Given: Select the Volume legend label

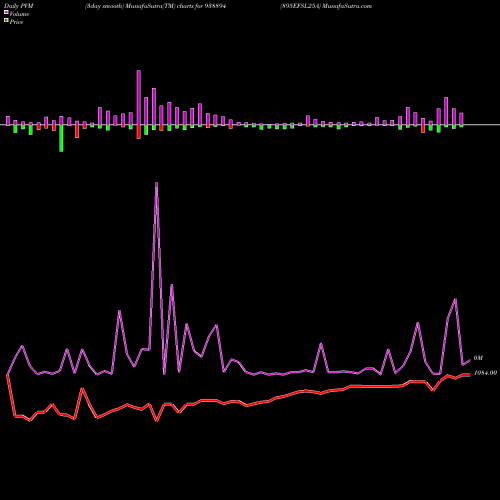Looking at the screenshot, I should 19,14.
